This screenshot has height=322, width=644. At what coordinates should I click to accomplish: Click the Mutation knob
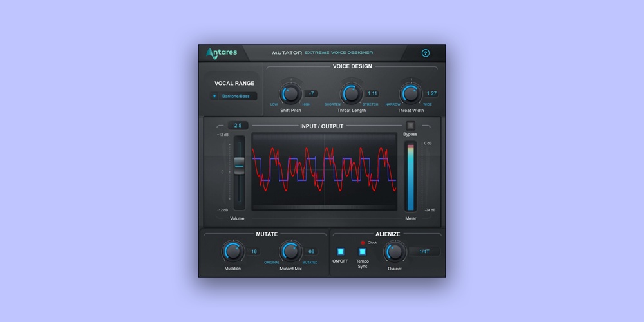(232, 252)
